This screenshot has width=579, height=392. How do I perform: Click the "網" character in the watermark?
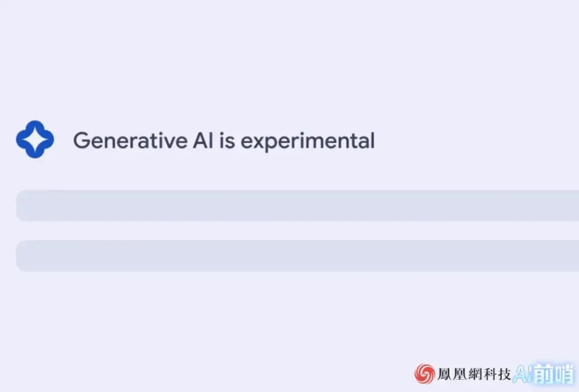pyautogui.click(x=475, y=374)
